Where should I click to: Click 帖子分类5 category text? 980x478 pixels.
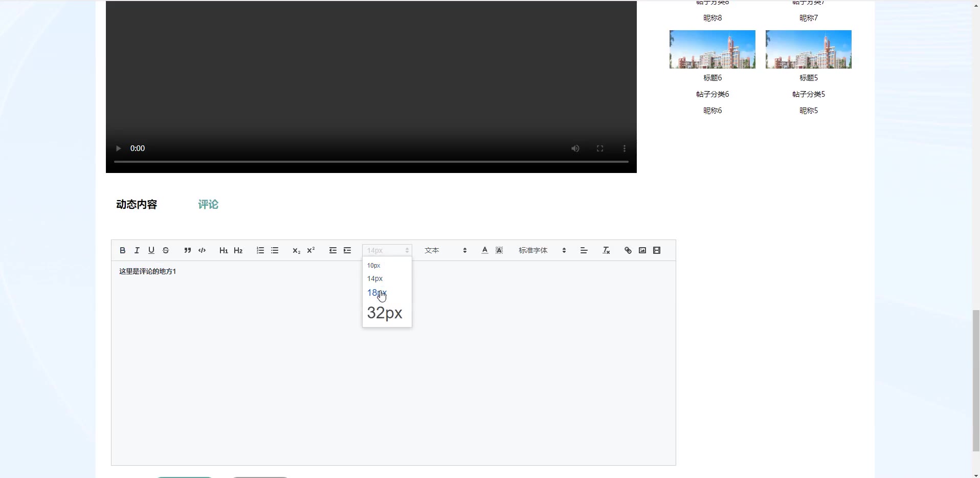pos(809,94)
